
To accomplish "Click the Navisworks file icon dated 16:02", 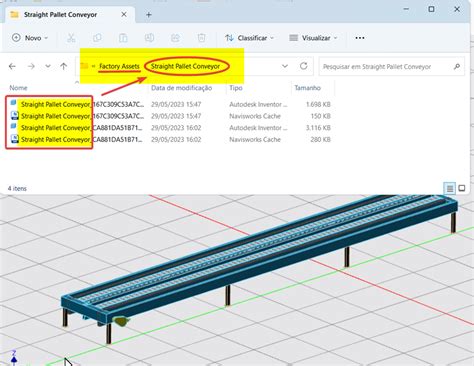I will tap(14, 139).
